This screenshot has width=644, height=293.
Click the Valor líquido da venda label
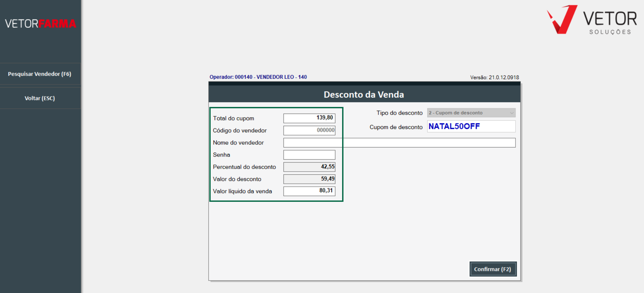243,191
